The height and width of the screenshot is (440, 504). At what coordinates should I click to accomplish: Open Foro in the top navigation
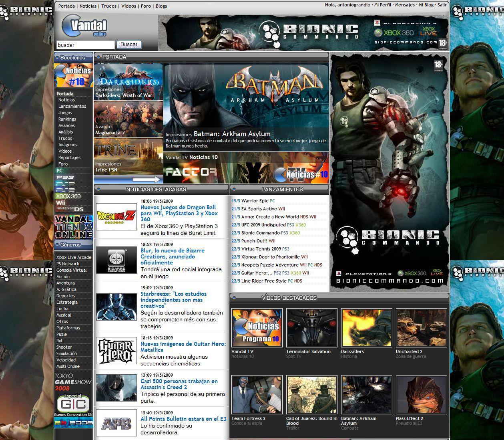(146, 6)
